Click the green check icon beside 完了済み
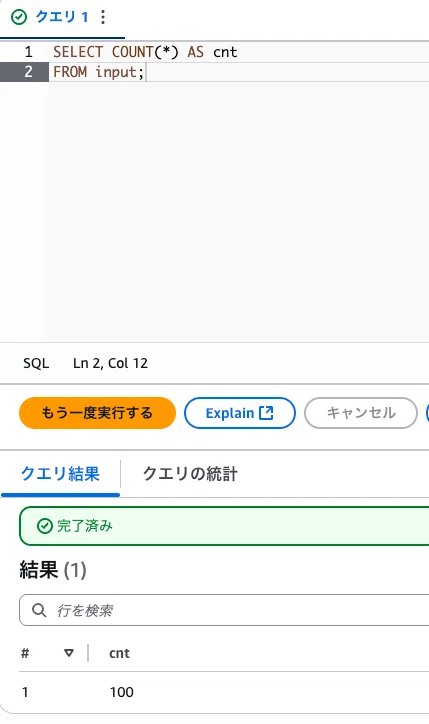The width and height of the screenshot is (429, 724). (45, 526)
